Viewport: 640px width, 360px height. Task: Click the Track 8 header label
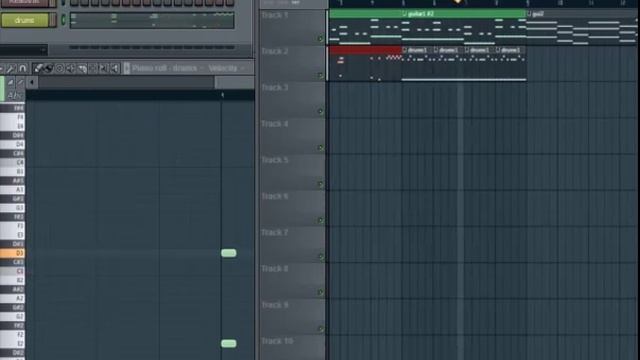tap(275, 269)
